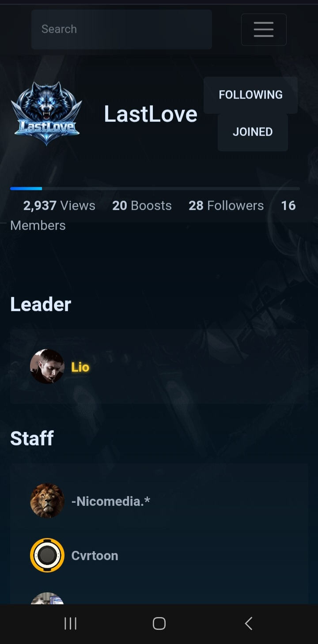The width and height of the screenshot is (318, 644).
Task: Click the 20 Boosts stat
Action: [142, 206]
